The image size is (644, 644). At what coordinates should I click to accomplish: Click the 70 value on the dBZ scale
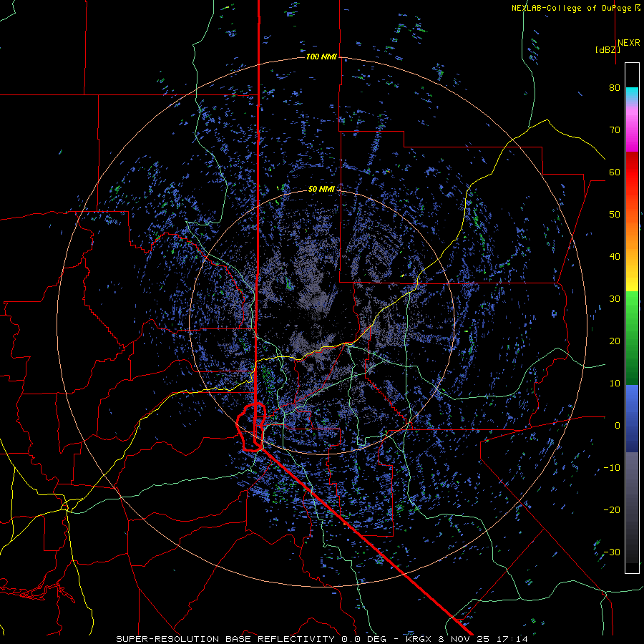click(x=615, y=130)
